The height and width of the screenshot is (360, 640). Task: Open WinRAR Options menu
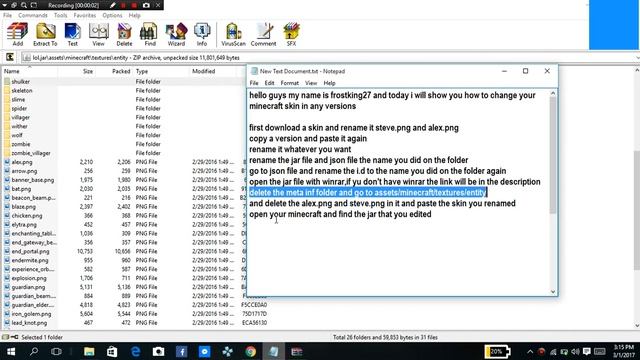(x=112, y=15)
